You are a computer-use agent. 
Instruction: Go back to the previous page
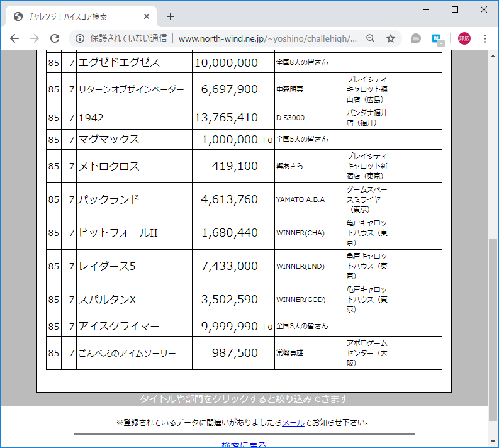pyautogui.click(x=14, y=38)
